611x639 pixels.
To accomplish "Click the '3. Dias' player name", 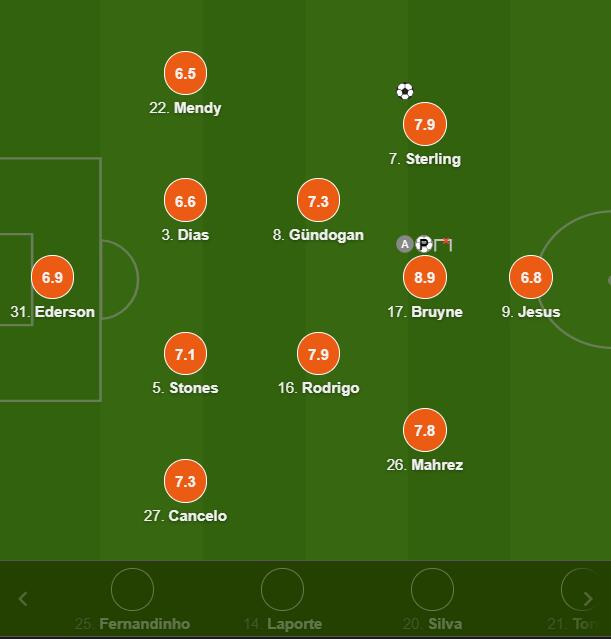I will coord(185,236).
